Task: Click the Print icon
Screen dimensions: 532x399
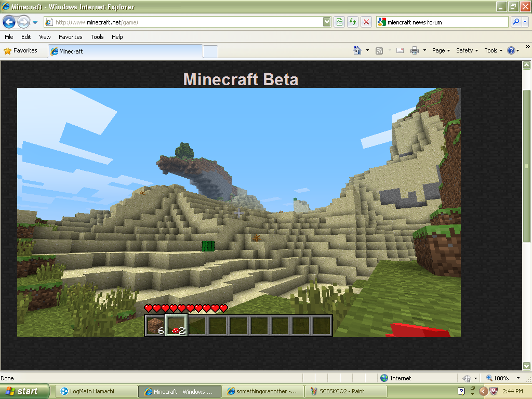Action: tap(414, 50)
